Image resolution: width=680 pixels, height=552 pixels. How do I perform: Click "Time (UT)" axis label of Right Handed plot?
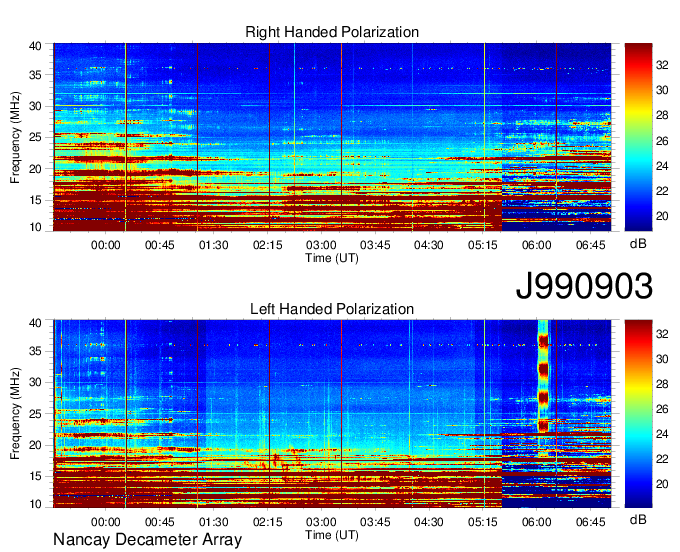pyautogui.click(x=332, y=258)
